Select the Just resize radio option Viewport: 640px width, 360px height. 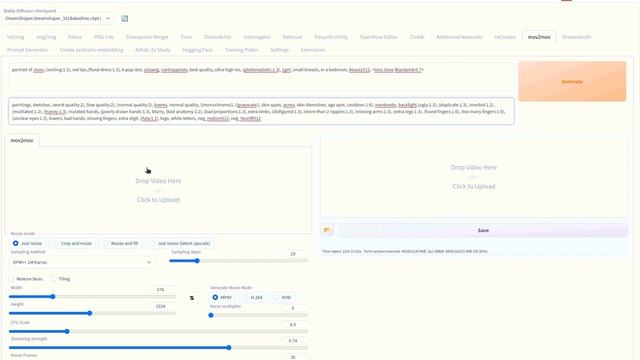[x=27, y=243]
